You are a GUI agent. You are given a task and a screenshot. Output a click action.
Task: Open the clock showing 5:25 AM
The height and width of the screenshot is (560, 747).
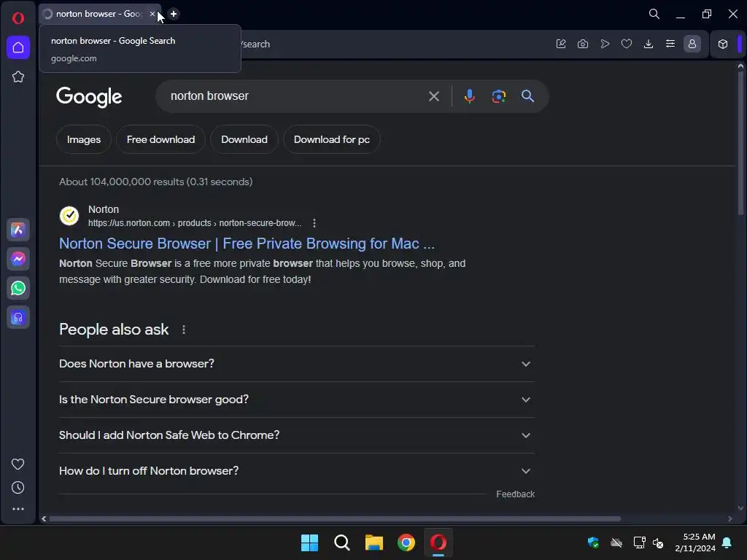coord(695,542)
